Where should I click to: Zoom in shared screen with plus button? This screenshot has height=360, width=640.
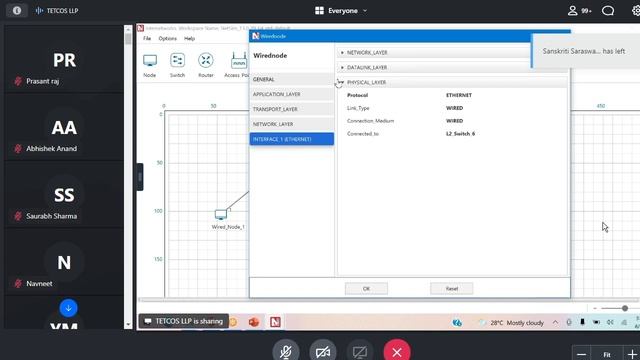[632, 354]
